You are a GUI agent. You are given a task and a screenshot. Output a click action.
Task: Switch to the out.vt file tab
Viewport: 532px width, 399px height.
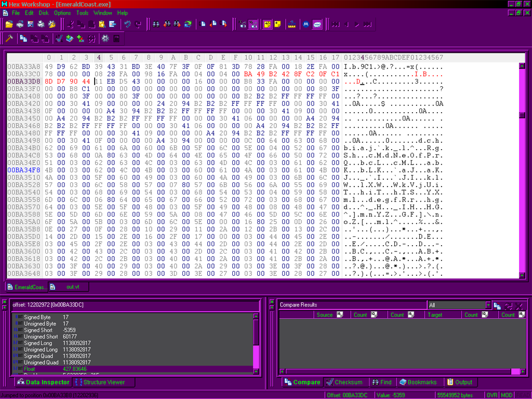(69, 287)
